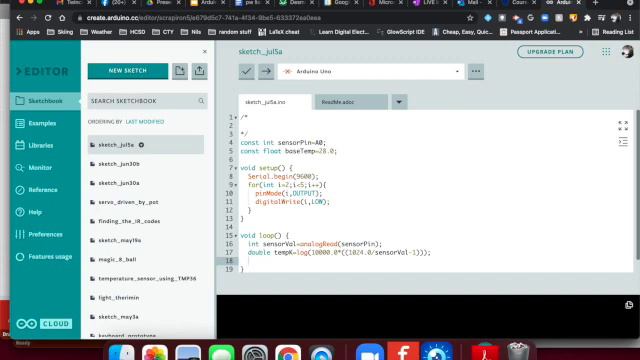
Task: Click the sketch_jul5a title
Action: coord(260,52)
